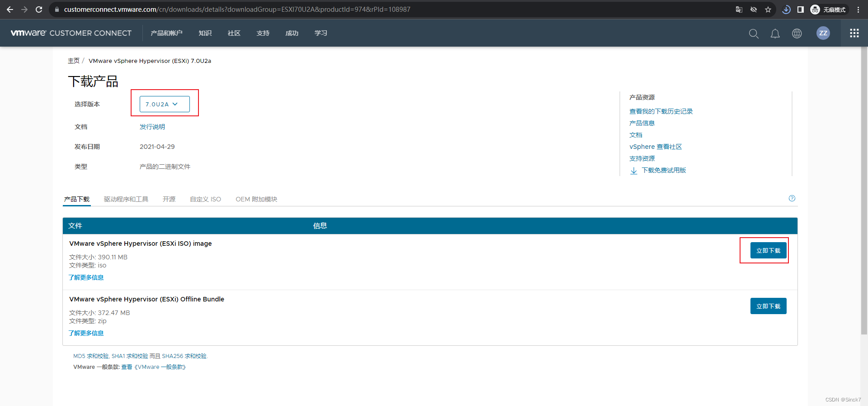Select the 产品下载 tab
868x406 pixels.
tap(77, 199)
